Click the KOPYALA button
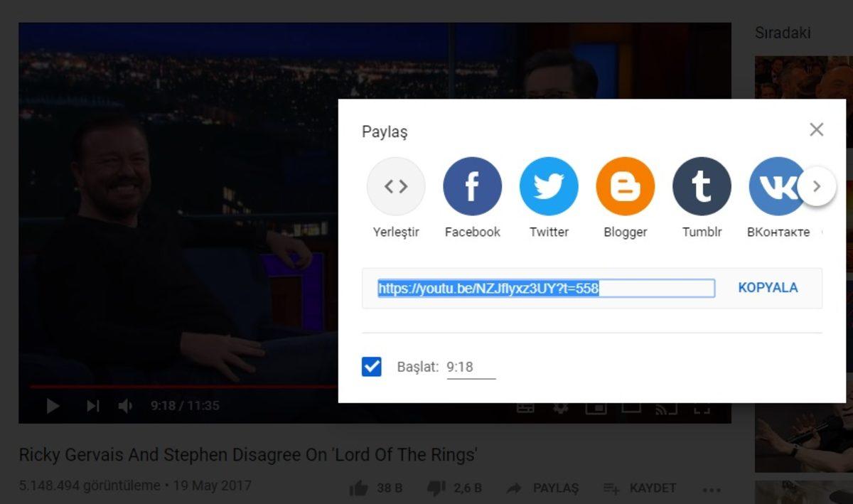The image size is (853, 504). coord(768,287)
